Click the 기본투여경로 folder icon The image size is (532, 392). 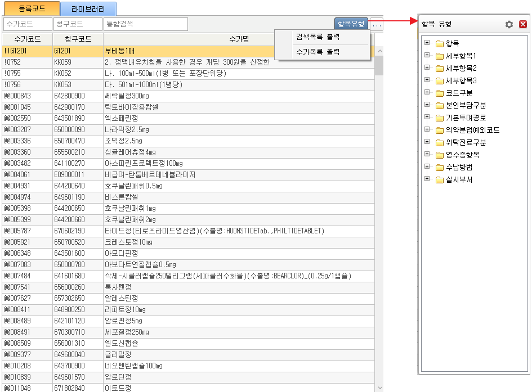(x=440, y=118)
